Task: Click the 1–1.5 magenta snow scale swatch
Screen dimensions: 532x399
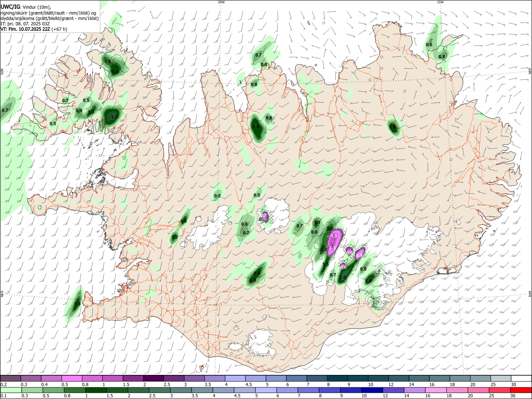Action: click(113, 379)
